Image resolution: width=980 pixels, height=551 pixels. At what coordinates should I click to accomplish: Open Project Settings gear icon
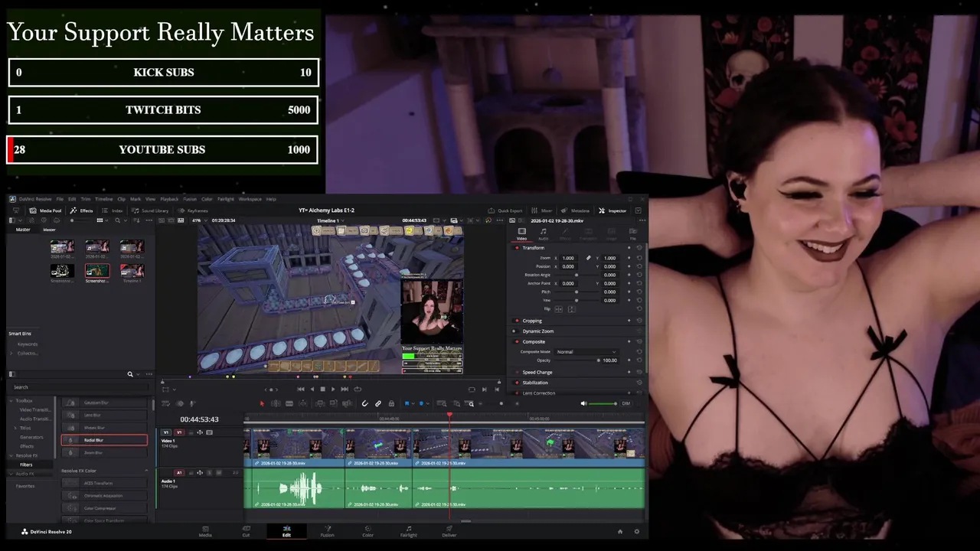pyautogui.click(x=636, y=531)
